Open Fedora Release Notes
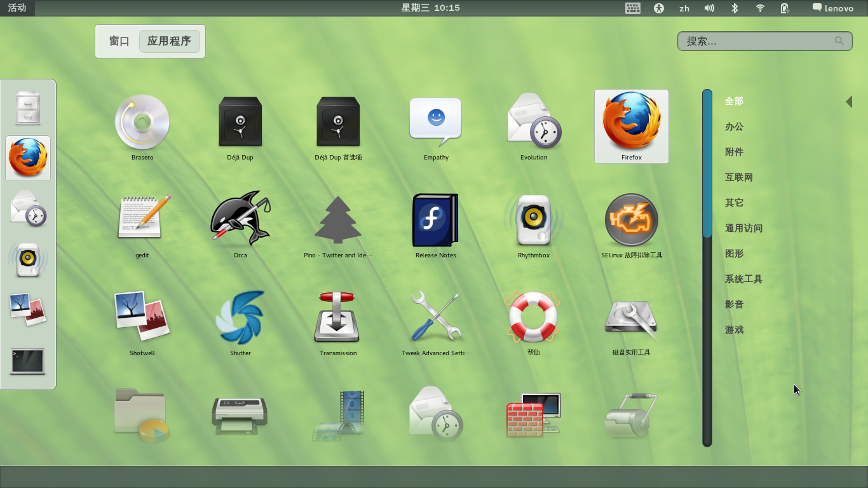The width and height of the screenshot is (868, 488). pos(436,224)
